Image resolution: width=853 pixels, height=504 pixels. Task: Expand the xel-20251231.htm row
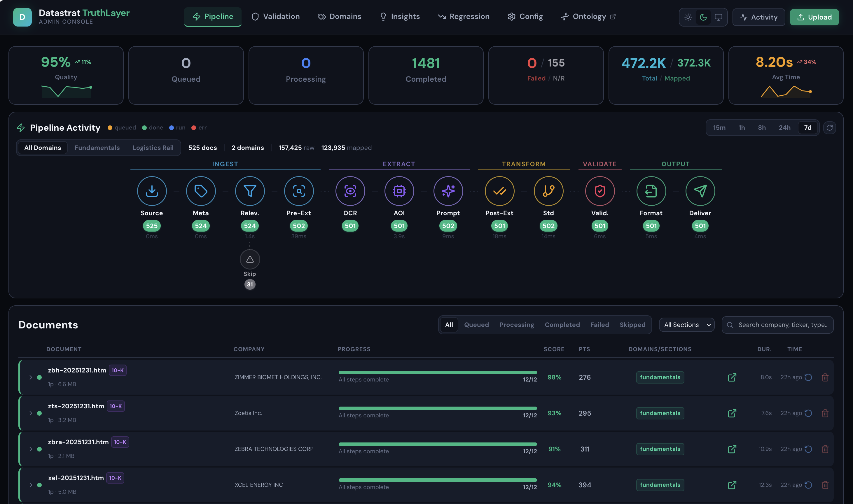31,485
